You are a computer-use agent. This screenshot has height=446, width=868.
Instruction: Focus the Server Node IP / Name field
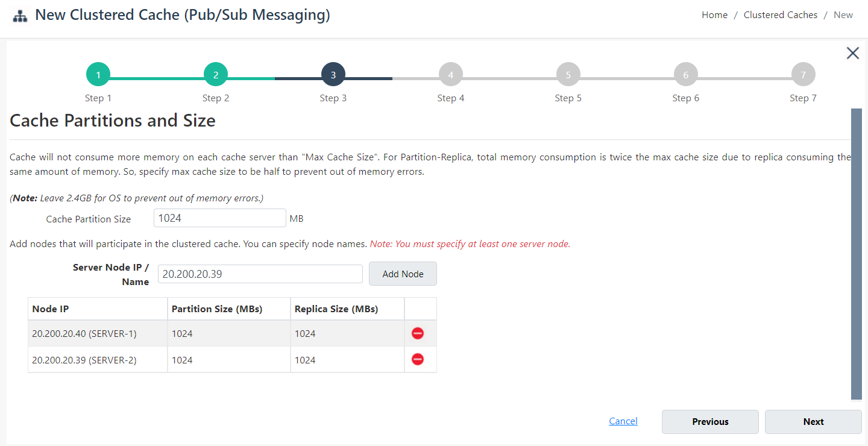coord(260,274)
